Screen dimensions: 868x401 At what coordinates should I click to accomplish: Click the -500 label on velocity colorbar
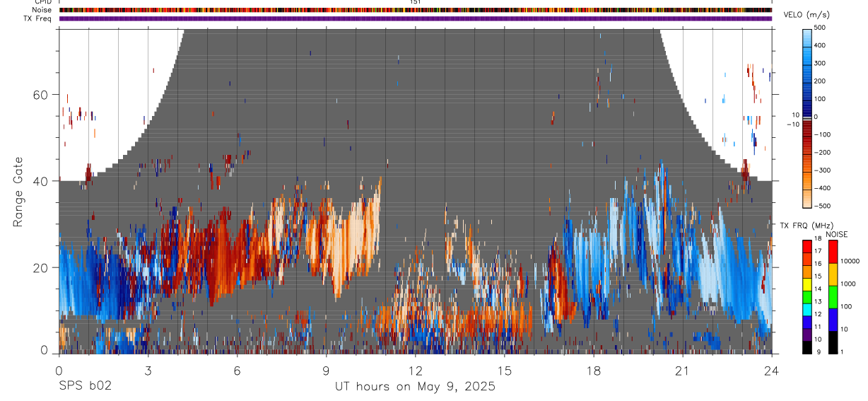coord(823,207)
